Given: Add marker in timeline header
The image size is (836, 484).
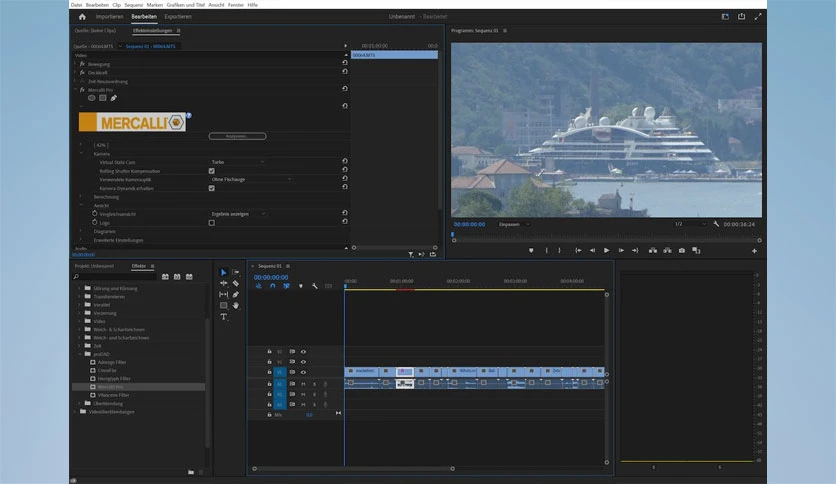Looking at the screenshot, I should [x=301, y=286].
